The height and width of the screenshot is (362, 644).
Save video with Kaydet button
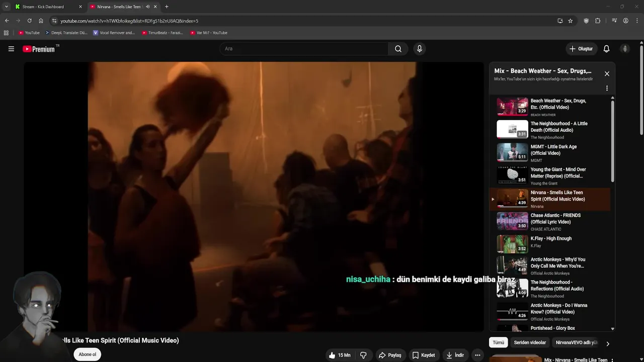[x=424, y=355]
